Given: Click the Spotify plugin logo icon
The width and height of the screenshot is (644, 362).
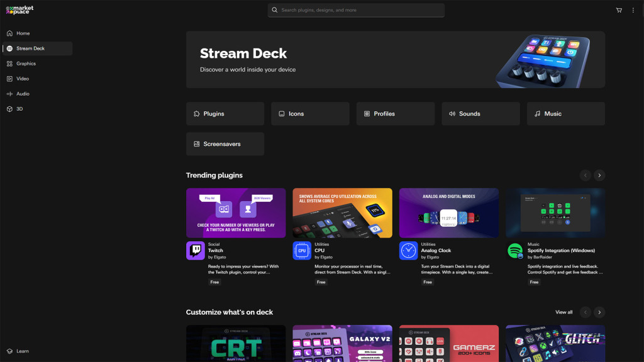Looking at the screenshot, I should (x=515, y=251).
